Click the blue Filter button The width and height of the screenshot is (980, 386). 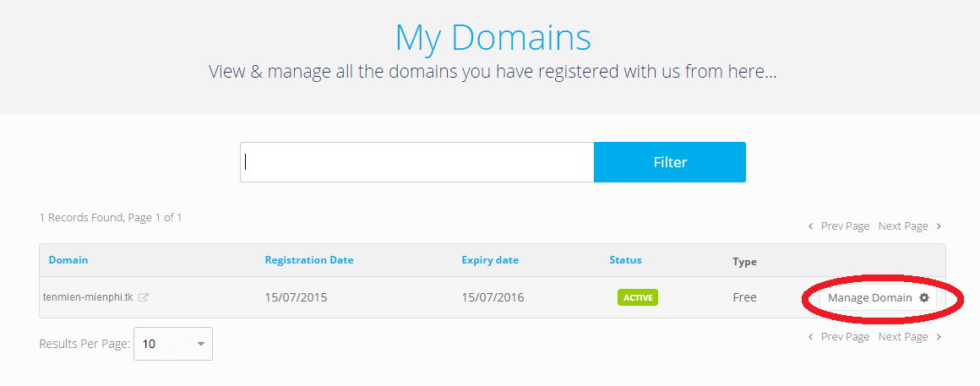[669, 162]
